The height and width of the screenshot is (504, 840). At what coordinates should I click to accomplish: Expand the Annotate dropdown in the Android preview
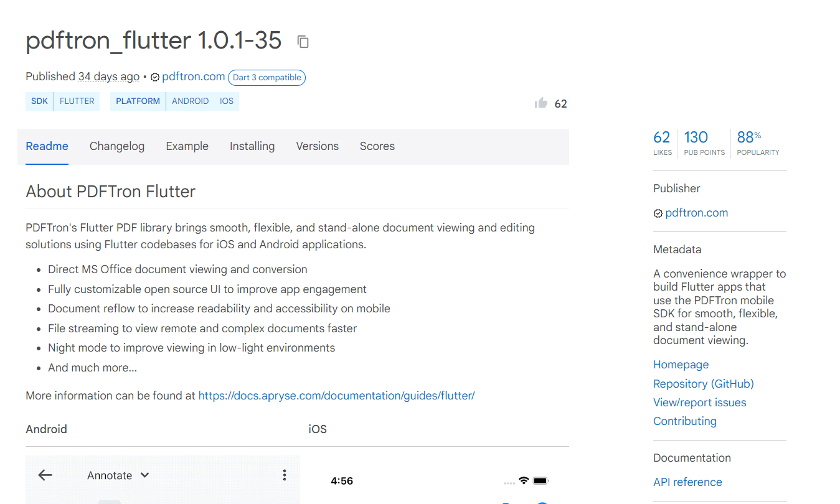click(144, 475)
